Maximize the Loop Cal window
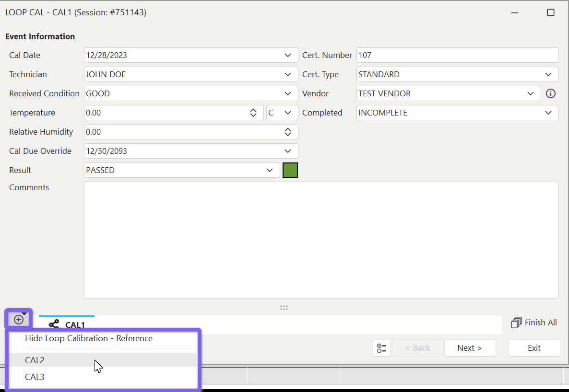This screenshot has height=392, width=569. [x=551, y=12]
